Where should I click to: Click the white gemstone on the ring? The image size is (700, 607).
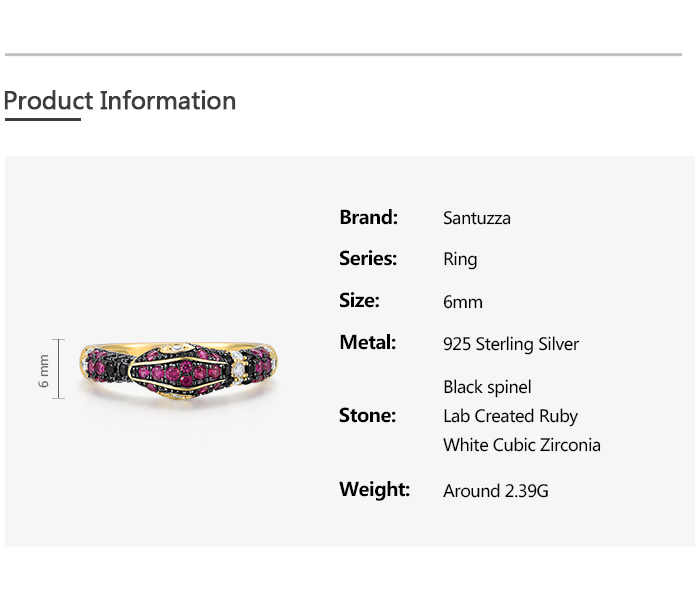240,368
